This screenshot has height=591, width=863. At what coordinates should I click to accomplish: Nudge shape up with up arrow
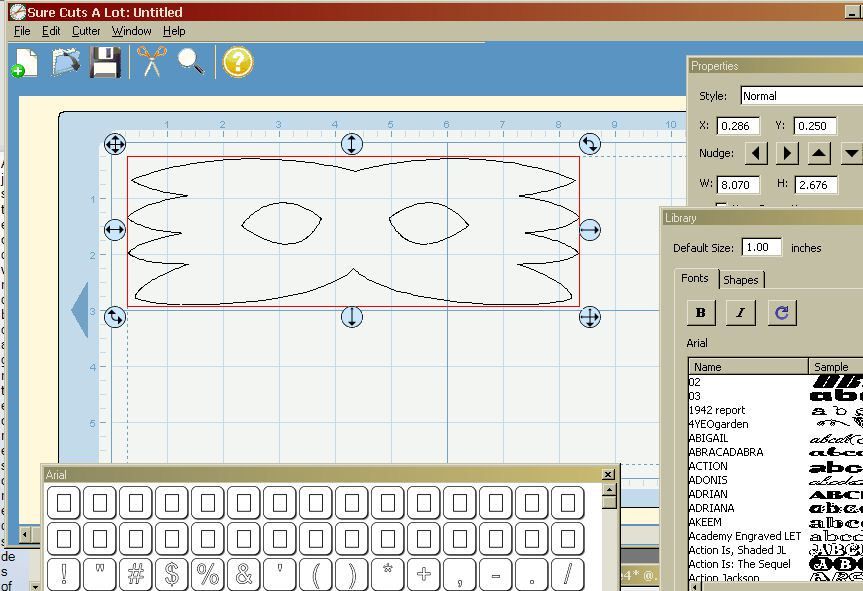pos(819,154)
